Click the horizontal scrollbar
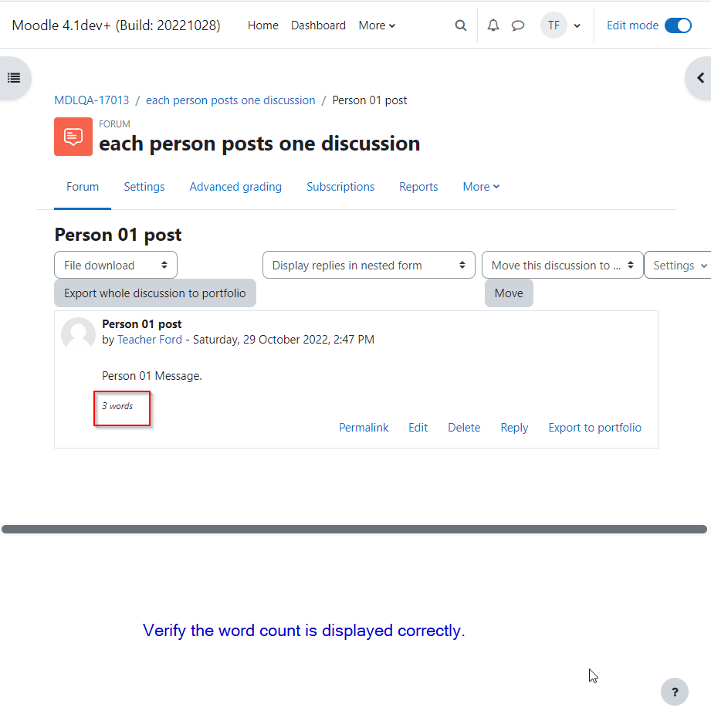The width and height of the screenshot is (711, 728). (x=354, y=530)
